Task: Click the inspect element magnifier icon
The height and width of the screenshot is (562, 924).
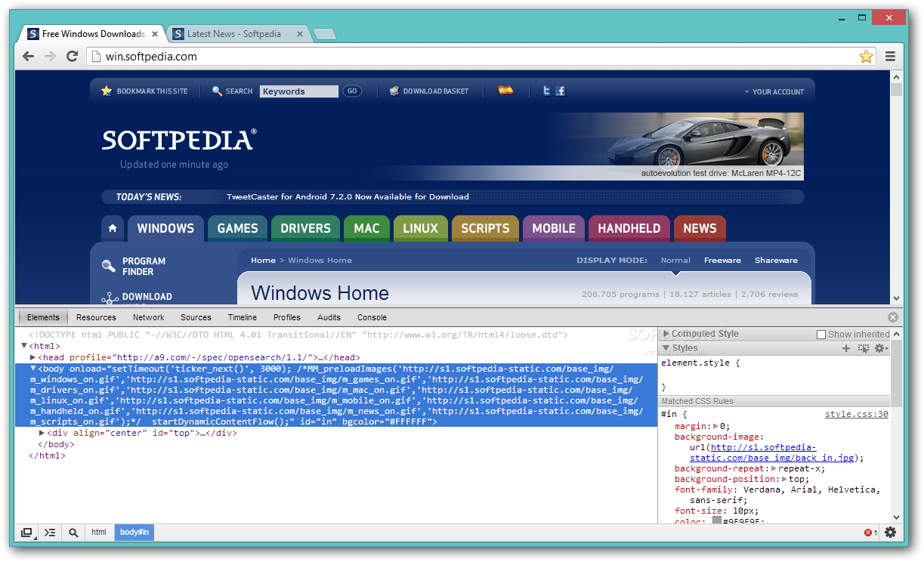Action: (73, 533)
